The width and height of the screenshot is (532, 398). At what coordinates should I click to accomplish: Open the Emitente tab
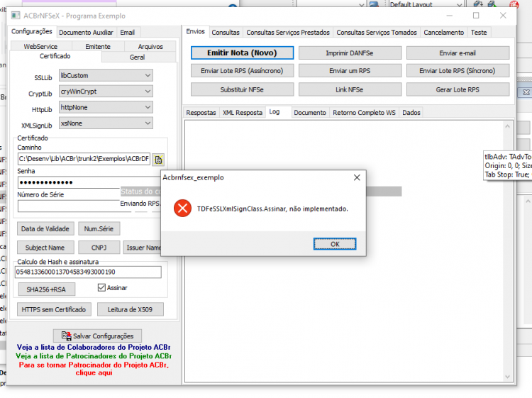pos(98,47)
